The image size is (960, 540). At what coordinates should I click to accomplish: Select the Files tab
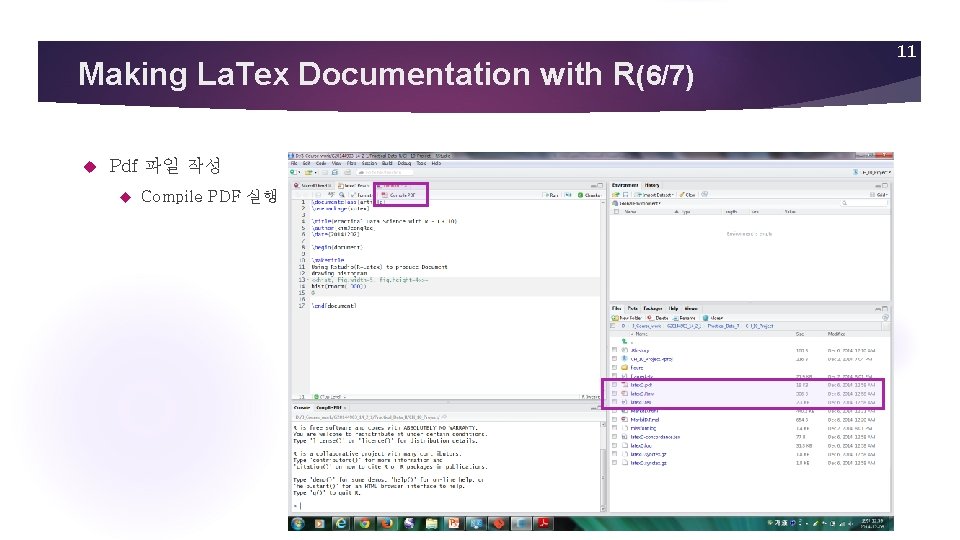click(x=617, y=309)
